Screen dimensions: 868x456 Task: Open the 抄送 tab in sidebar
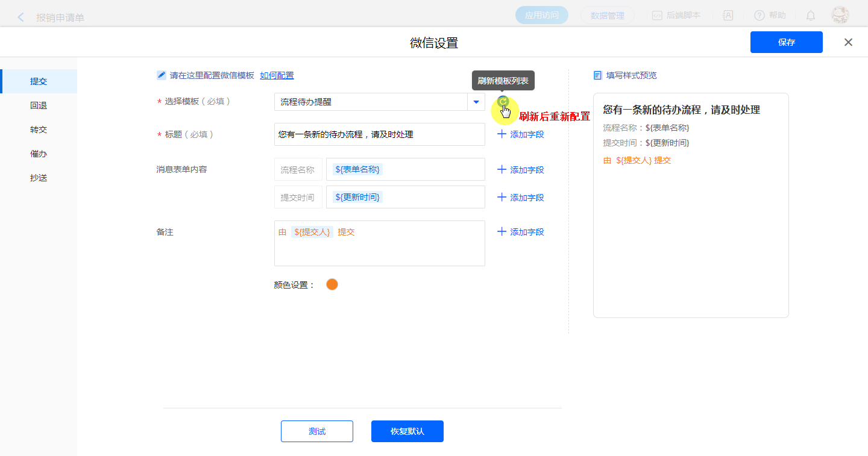[x=39, y=178]
